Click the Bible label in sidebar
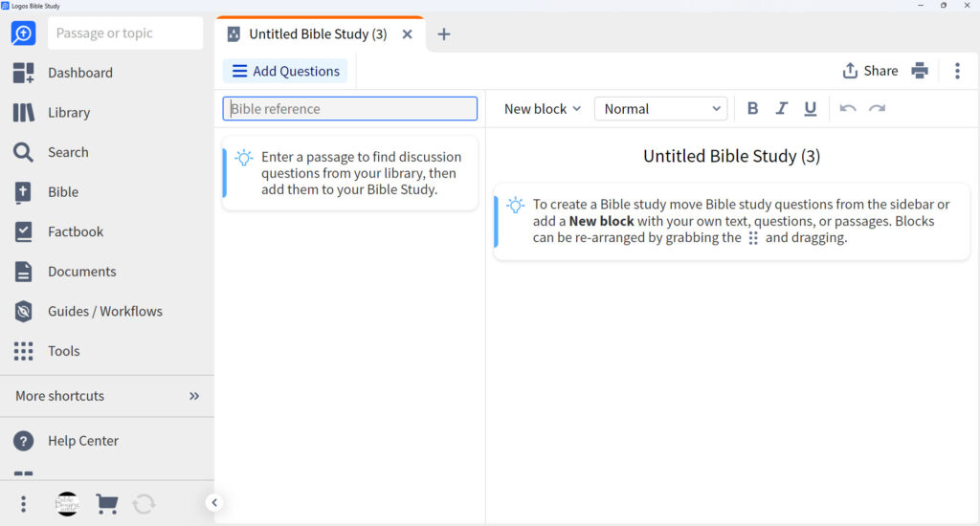Viewport: 980px width, 526px height. pos(63,192)
